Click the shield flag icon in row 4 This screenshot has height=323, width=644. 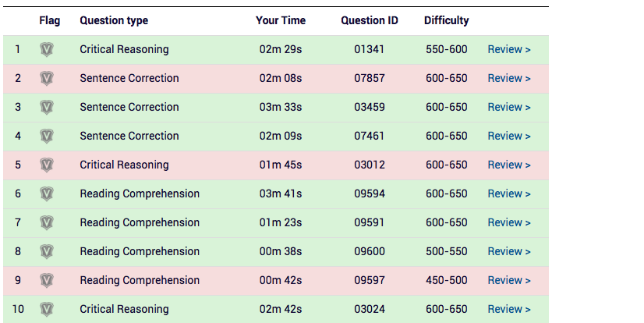click(x=47, y=137)
